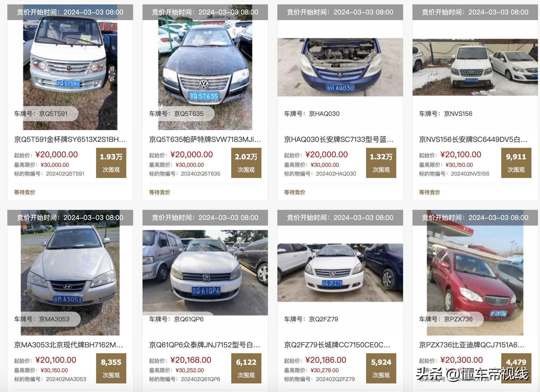Viewport: 540px width, 392px height.
Task: Open the blue Changan 京HAQ030 photo
Action: (340, 67)
